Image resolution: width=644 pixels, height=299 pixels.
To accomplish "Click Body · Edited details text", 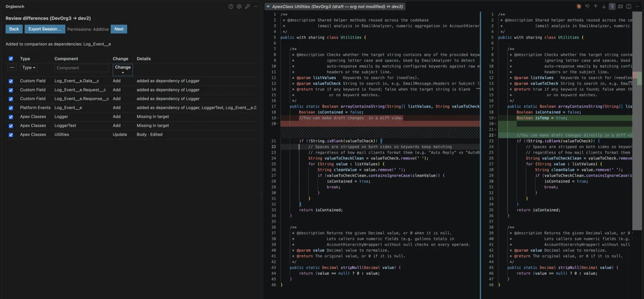I will (x=149, y=135).
